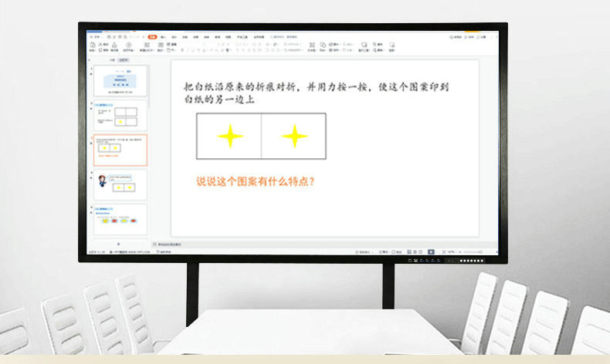Click the zoom slider in status bar

(x=473, y=251)
